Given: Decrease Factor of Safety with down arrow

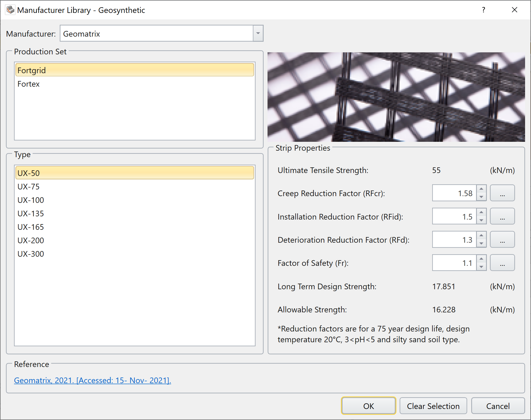Looking at the screenshot, I should (x=481, y=267).
